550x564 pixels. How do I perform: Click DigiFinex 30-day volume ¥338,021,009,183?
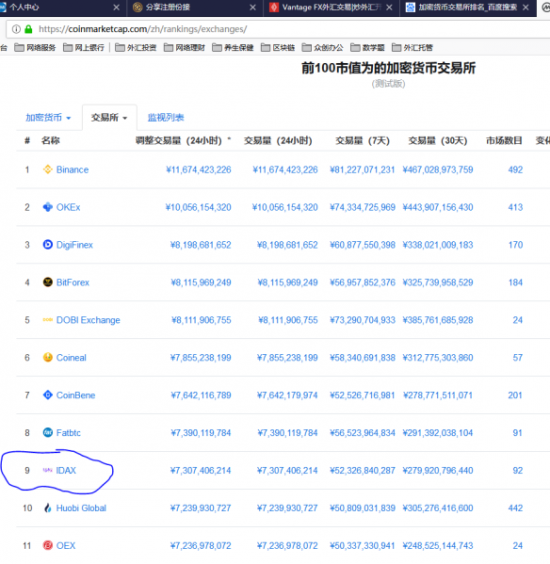[x=438, y=245]
